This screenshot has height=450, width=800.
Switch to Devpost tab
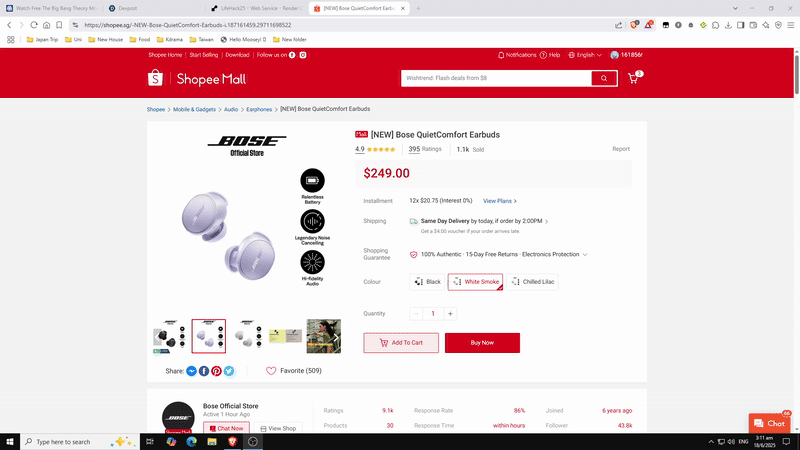[x=153, y=8]
